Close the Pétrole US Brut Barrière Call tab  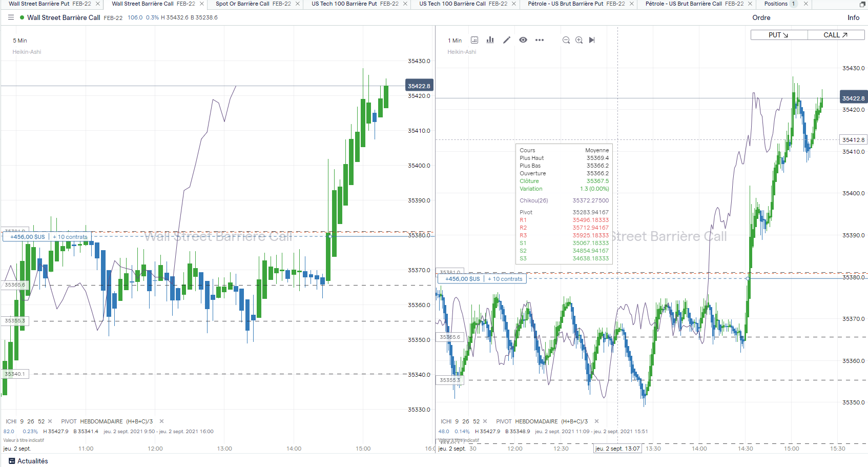(x=750, y=4)
